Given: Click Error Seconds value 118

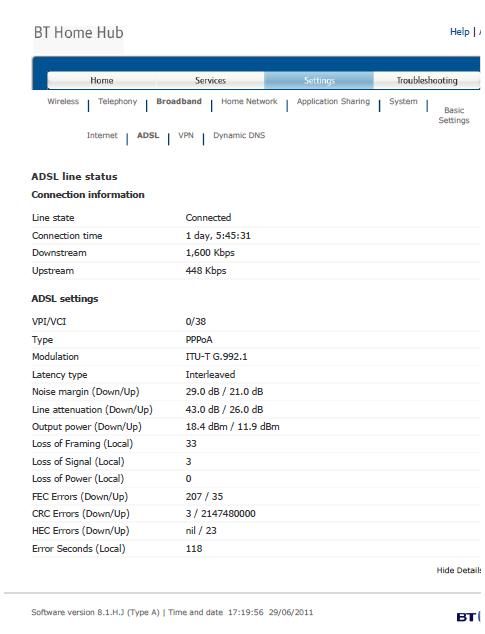Looking at the screenshot, I should [194, 549].
